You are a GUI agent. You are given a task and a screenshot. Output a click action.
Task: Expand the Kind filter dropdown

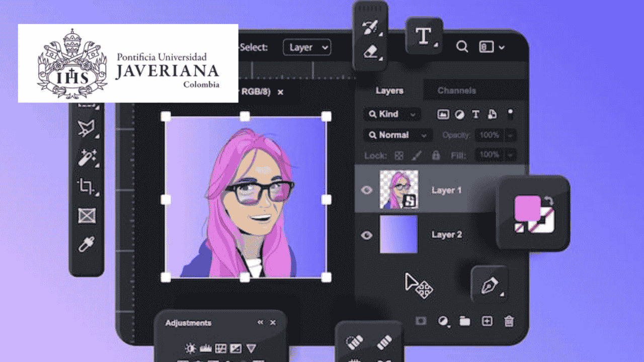tap(392, 115)
